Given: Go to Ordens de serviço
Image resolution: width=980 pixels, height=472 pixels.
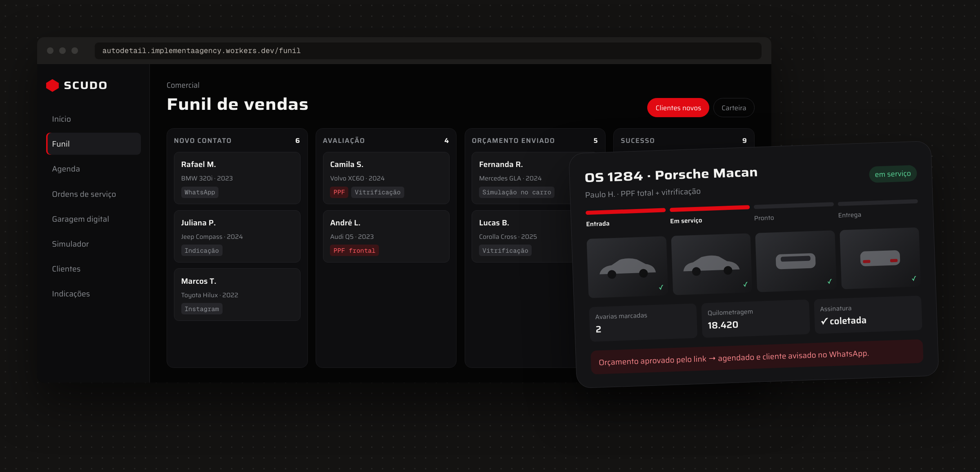Looking at the screenshot, I should pos(84,194).
